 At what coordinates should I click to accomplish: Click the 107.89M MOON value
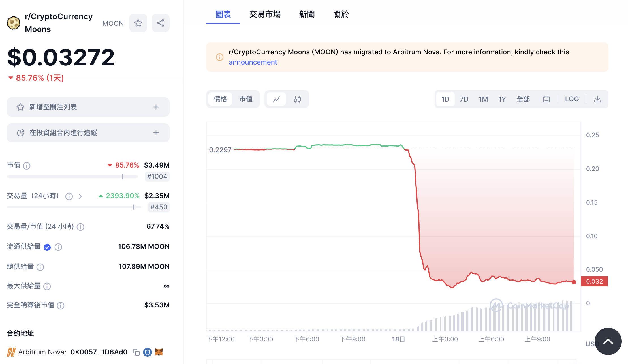(x=144, y=267)
